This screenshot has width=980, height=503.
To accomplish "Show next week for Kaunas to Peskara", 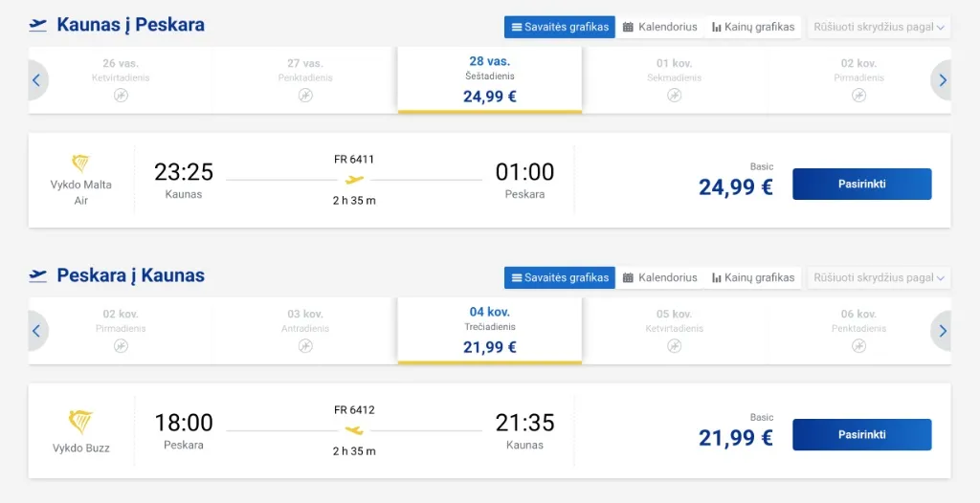I will tap(942, 80).
